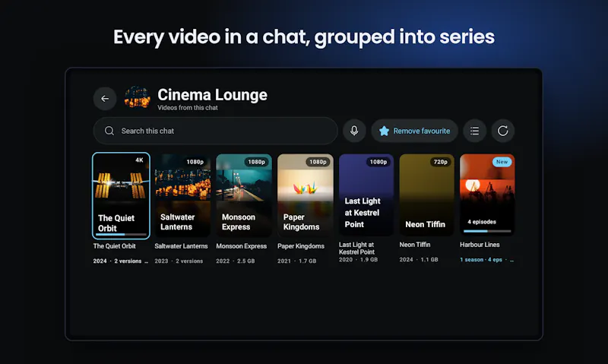Click '2020 · 1.9 GB' metadata
The width and height of the screenshot is (608, 364).
tap(358, 260)
